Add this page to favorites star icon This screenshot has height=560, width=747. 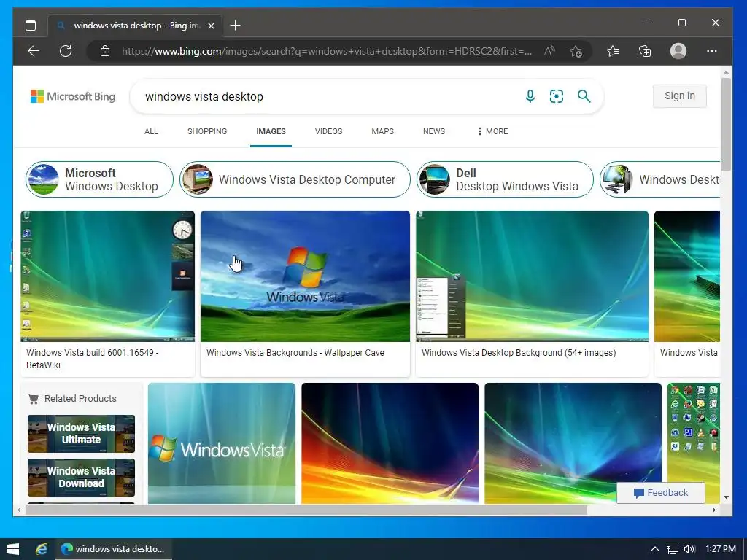576,51
